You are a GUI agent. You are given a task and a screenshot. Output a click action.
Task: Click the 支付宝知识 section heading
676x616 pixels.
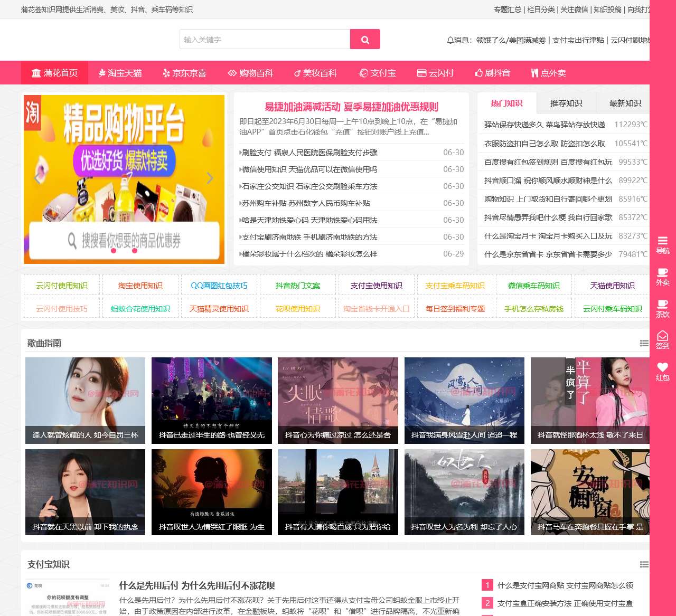[x=49, y=564]
